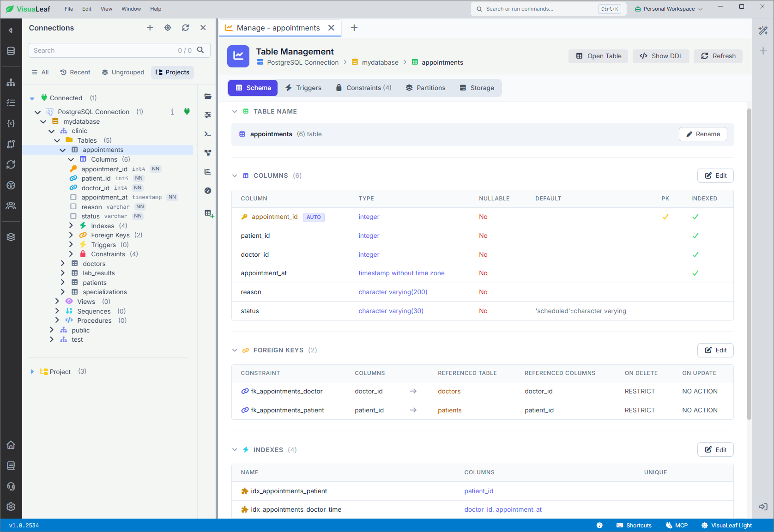Click the Open Table button
Image resolution: width=774 pixels, height=532 pixels.
pos(599,56)
